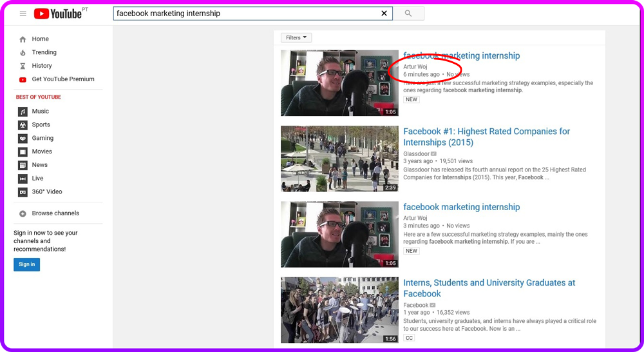
Task: Open the Glassdoor channel link
Action: 416,154
